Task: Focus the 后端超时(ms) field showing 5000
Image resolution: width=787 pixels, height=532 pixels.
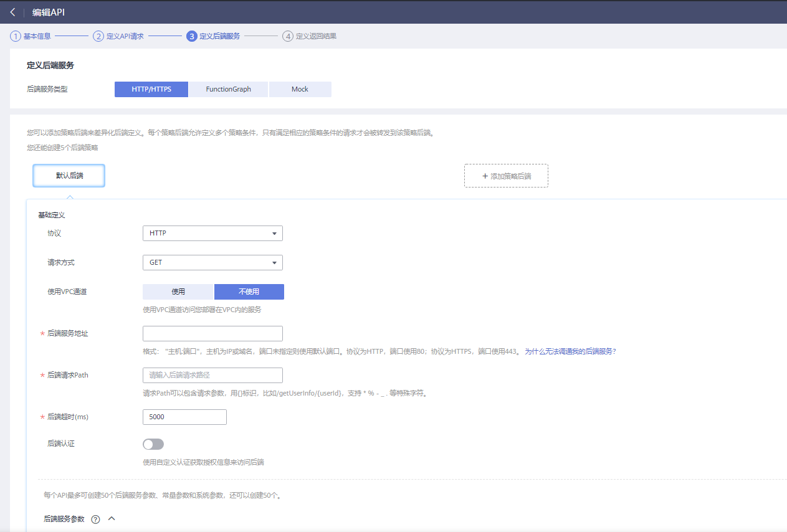Action: [184, 417]
